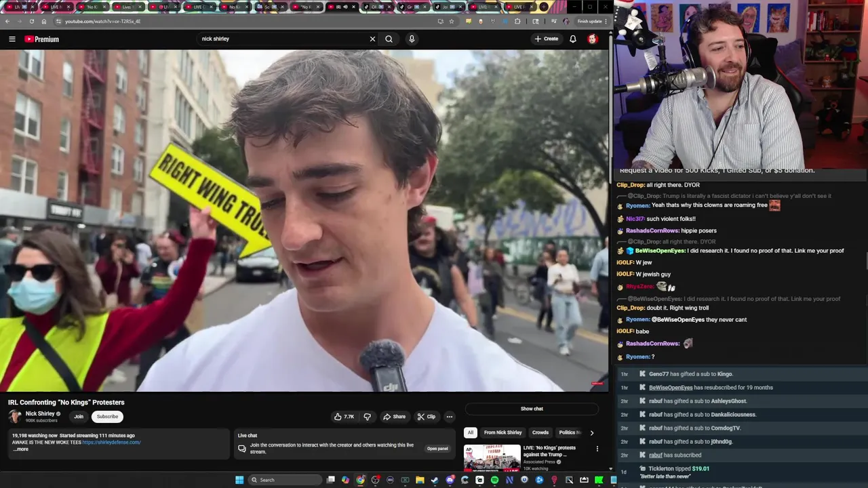The image size is (868, 488).
Task: Click the main video player
Action: coord(304,221)
